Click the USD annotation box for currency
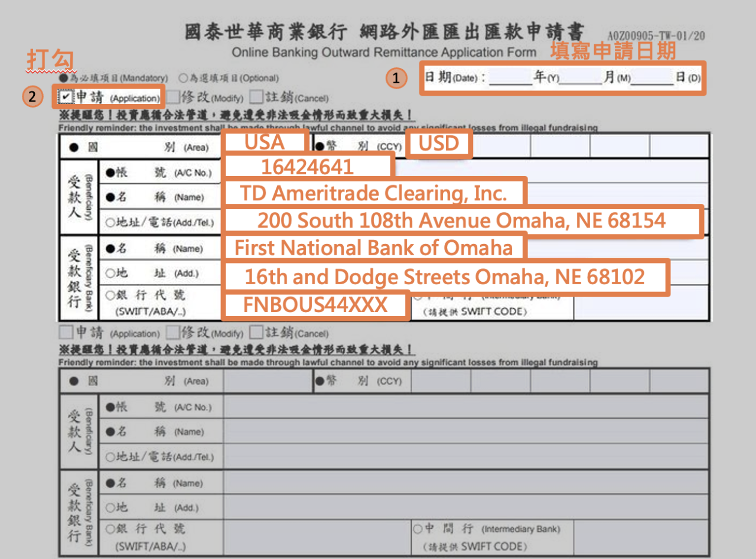 [x=439, y=144]
